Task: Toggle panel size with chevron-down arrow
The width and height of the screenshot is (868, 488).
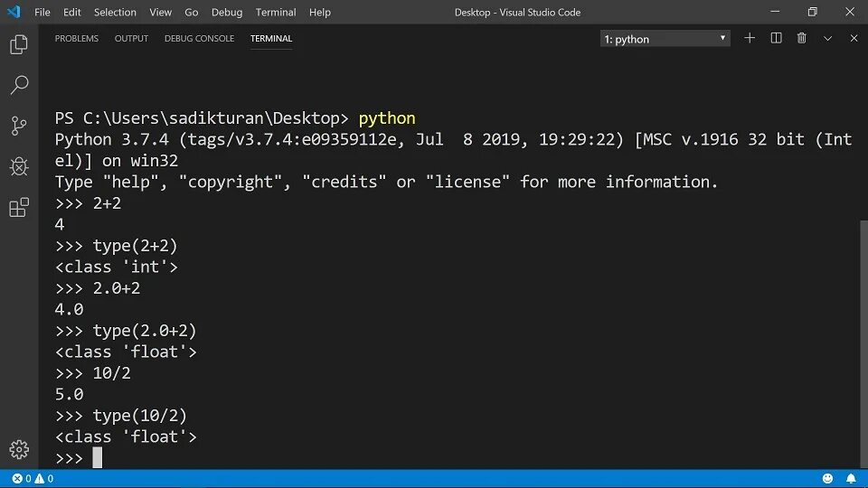Action: click(x=827, y=38)
